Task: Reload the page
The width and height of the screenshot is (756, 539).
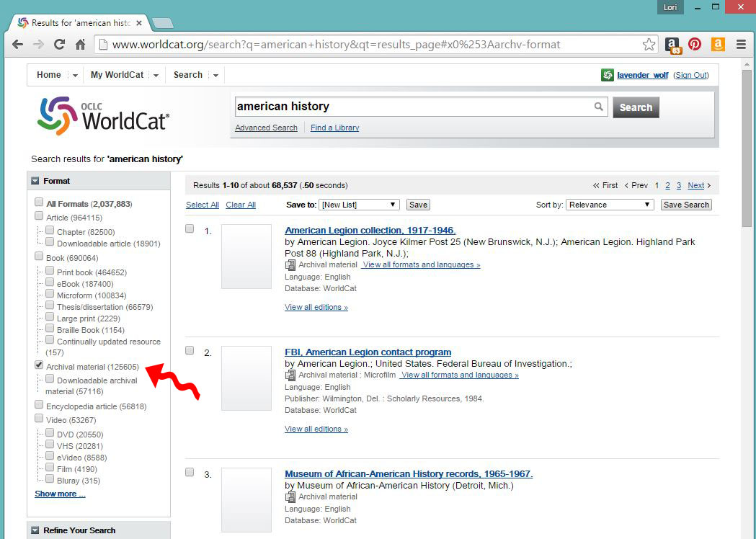Action: point(60,44)
